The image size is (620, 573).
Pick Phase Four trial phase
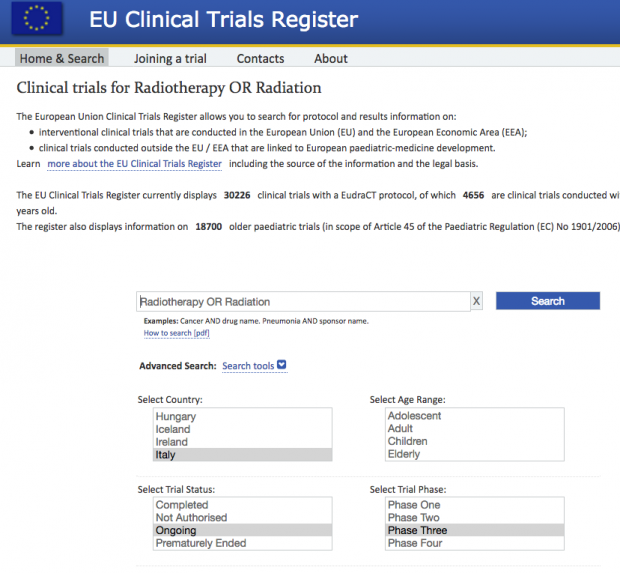(474, 543)
